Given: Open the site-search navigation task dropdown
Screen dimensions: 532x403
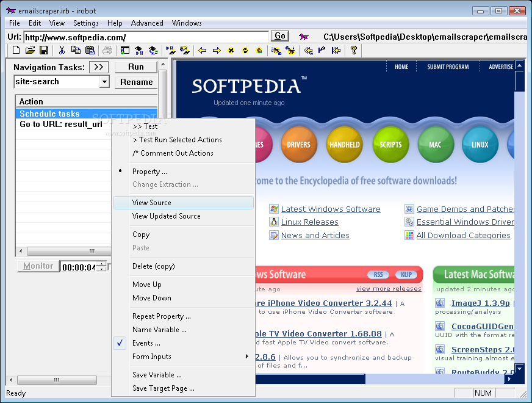Looking at the screenshot, I should [x=104, y=82].
